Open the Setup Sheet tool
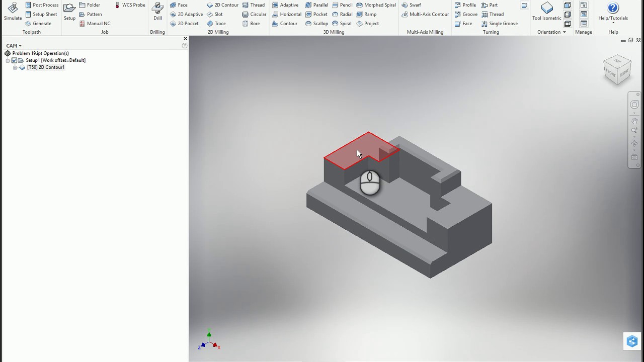Screen dimensions: 644x362 41,14
